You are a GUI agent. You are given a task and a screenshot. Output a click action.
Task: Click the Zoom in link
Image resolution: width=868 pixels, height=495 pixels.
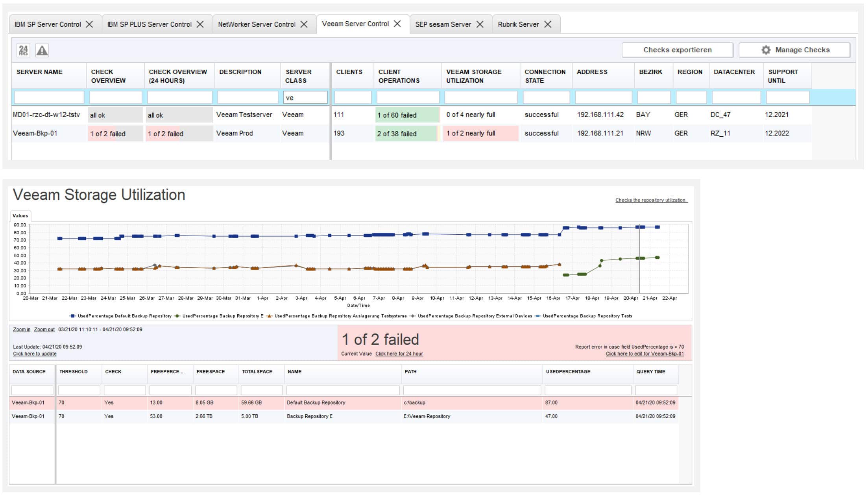pos(21,330)
